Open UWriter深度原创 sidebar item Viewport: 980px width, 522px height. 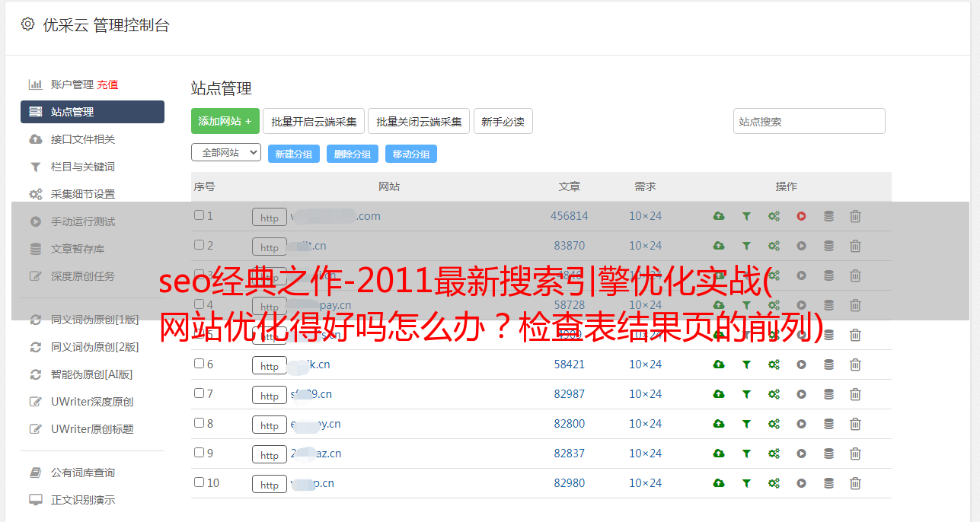(x=92, y=402)
